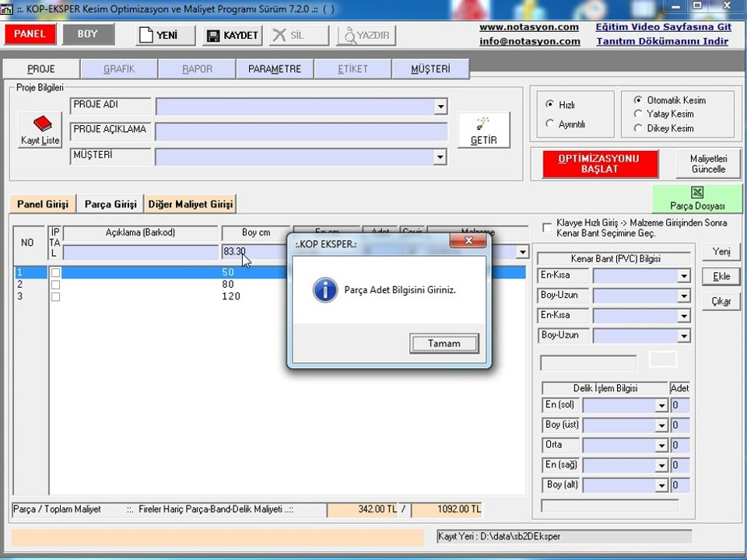The height and width of the screenshot is (560, 747).
Task: Click the Açıklama (Barkod) input field
Action: (x=141, y=252)
